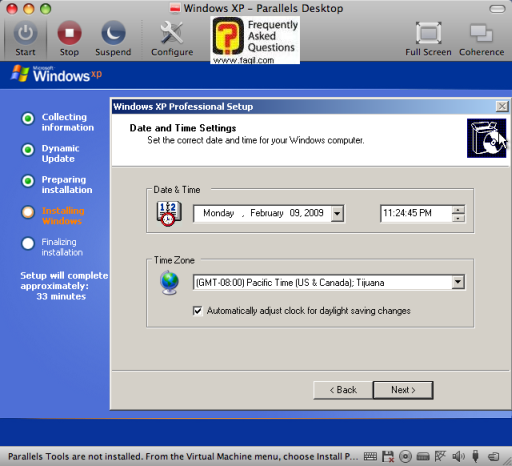The width and height of the screenshot is (512, 466).
Task: Select the day 09 in date field
Action: (295, 213)
